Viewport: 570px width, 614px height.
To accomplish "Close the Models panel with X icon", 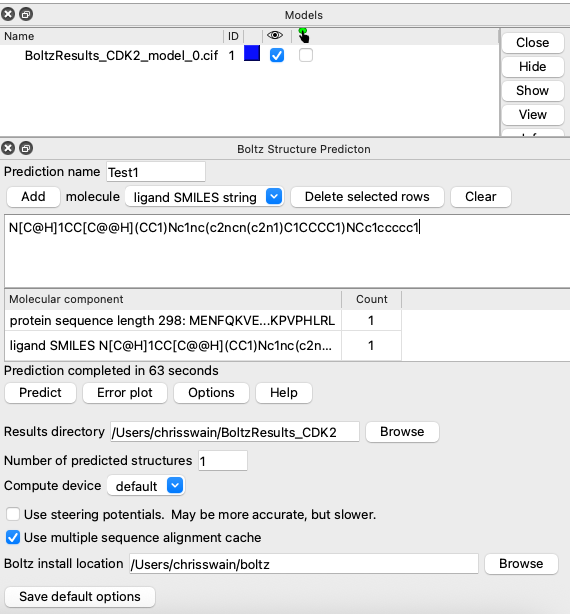I will (x=8, y=14).
